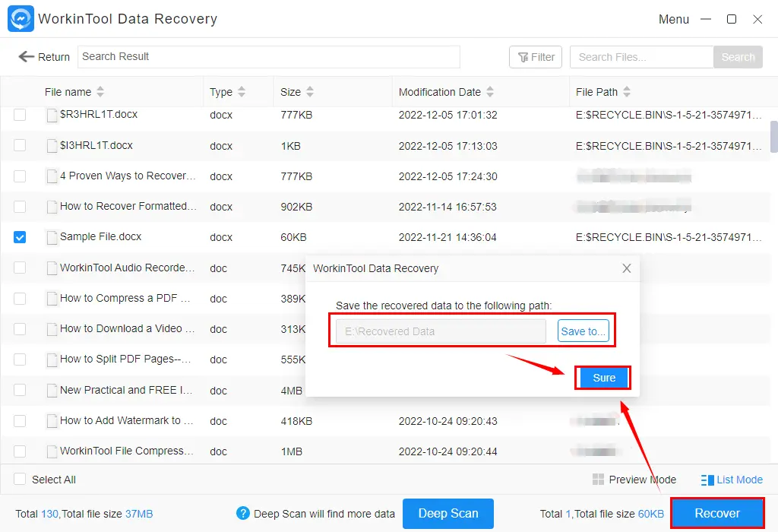778x532 pixels.
Task: Sort by File Path column arrows
Action: [x=627, y=92]
